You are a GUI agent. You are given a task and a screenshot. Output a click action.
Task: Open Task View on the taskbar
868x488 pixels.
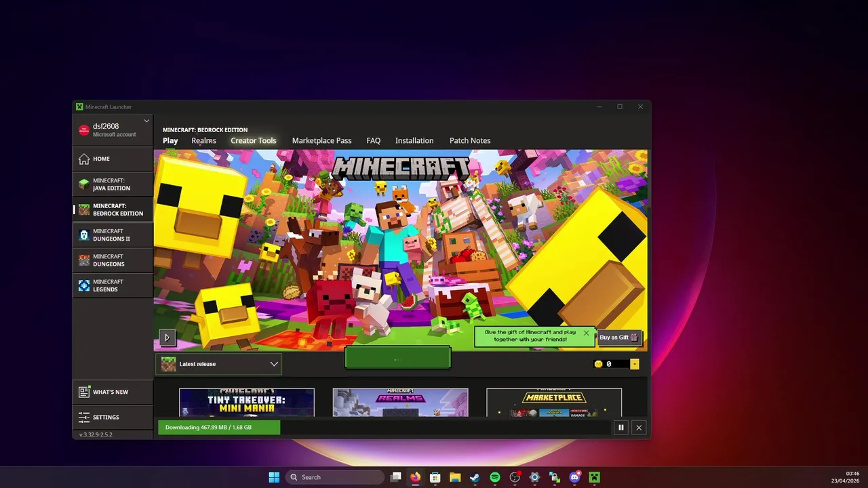pyautogui.click(x=396, y=477)
